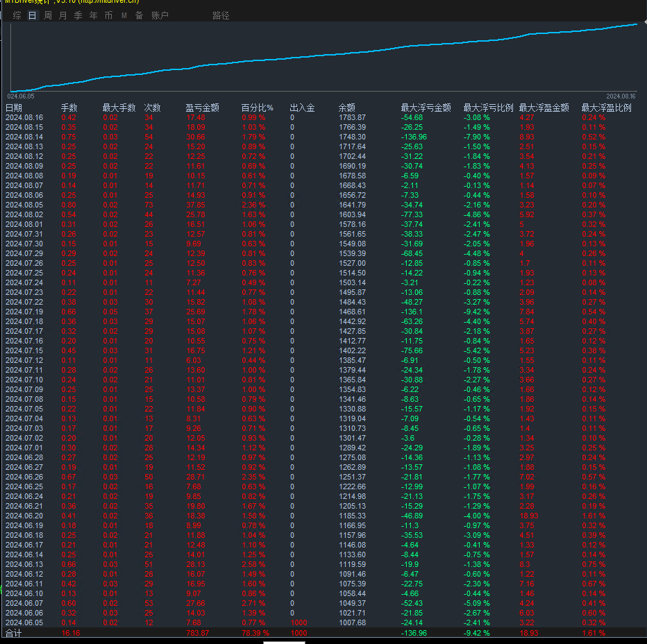Select the 2024.06.05 row date
Image resolution: width=647 pixels, height=644 pixels.
(x=24, y=623)
